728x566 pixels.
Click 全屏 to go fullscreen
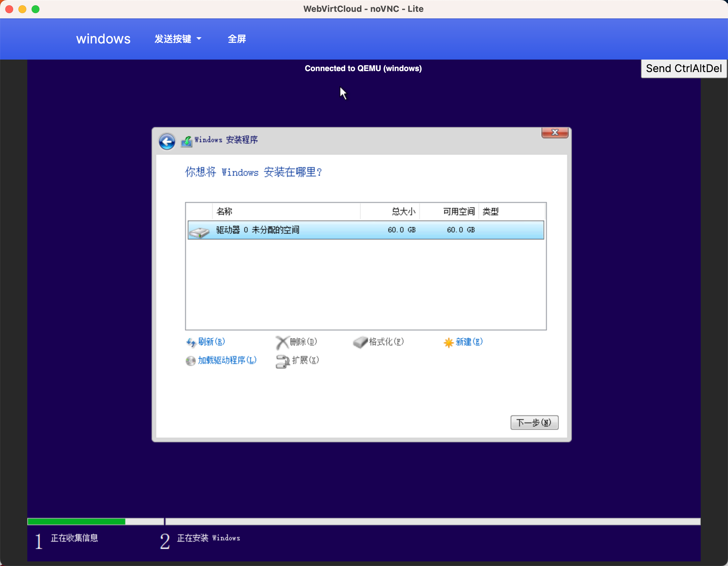pyautogui.click(x=237, y=39)
